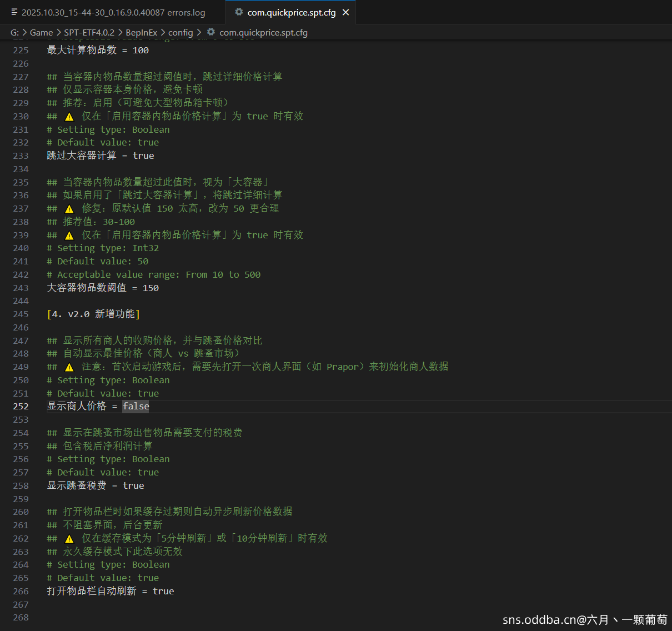Viewport: 672px width, 631px height.
Task: Click the highlighted false value on line 252
Action: (136, 407)
